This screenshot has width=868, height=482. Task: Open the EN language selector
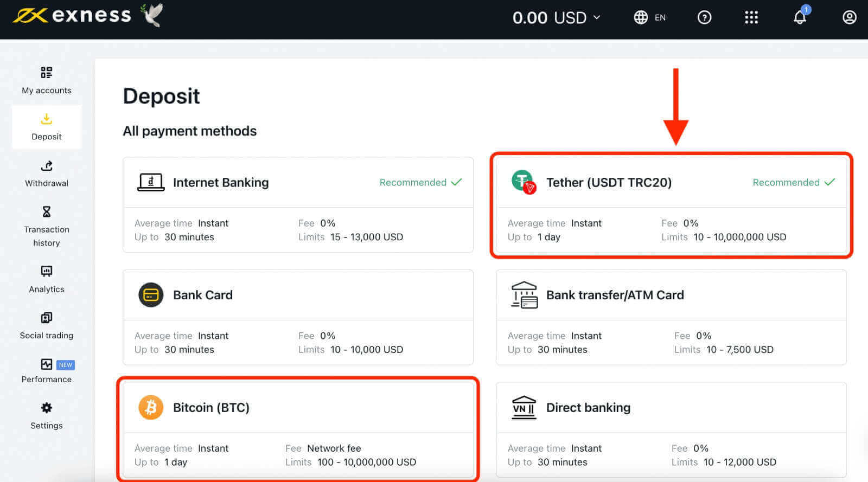(x=649, y=17)
